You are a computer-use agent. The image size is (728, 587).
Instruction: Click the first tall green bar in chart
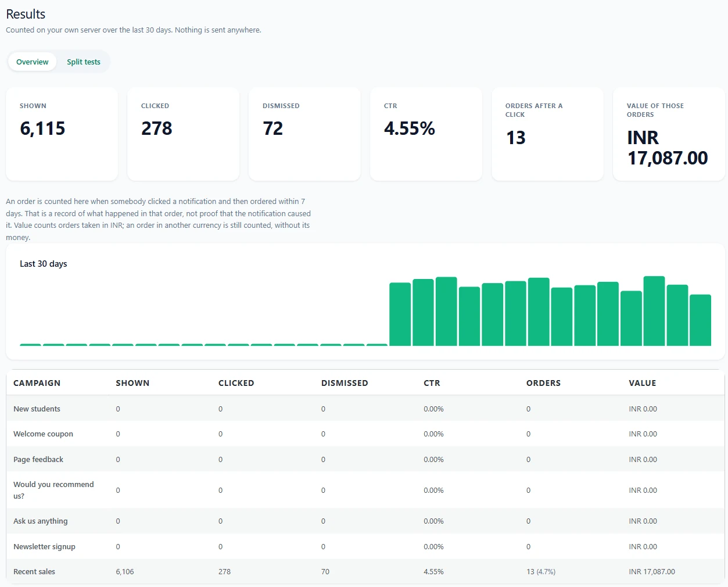point(400,314)
